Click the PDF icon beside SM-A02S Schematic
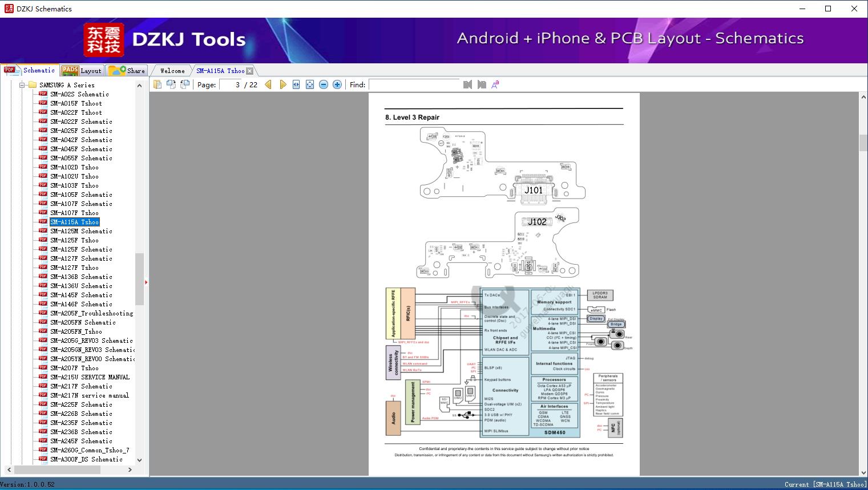 [43, 94]
